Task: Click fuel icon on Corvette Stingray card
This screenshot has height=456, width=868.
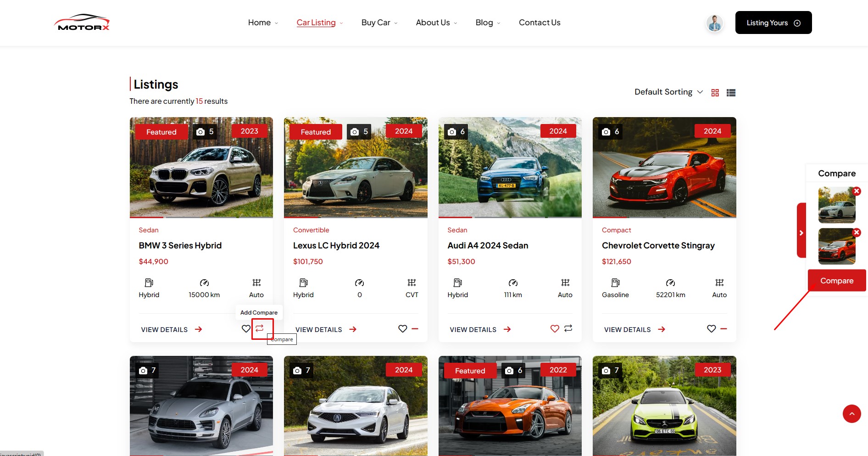Action: [x=615, y=282]
